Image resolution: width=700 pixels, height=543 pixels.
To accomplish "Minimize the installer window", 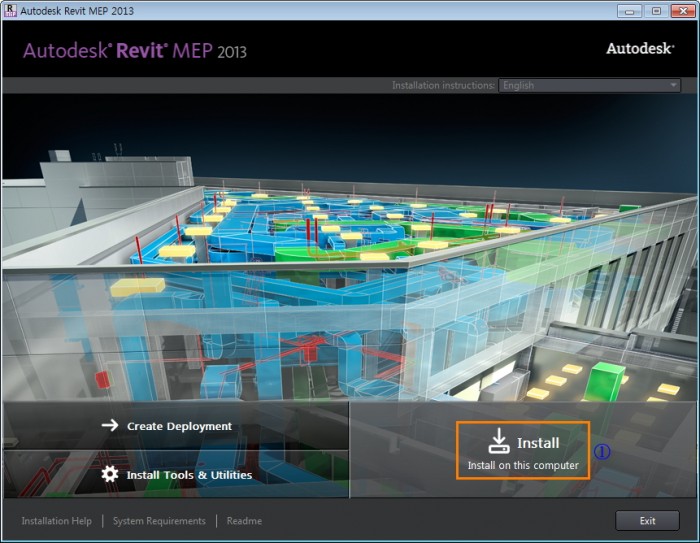I will (628, 10).
